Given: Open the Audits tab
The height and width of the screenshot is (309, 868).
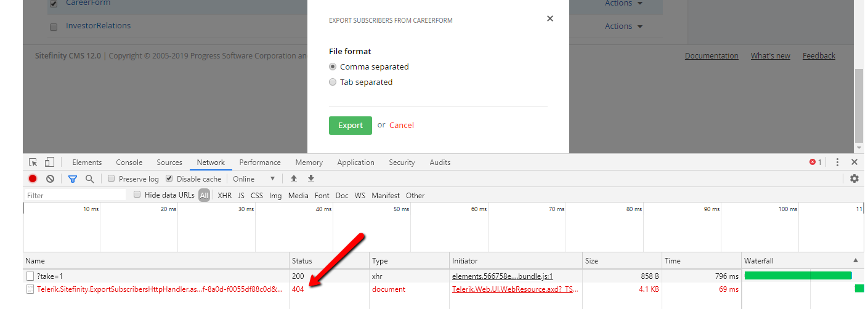Looking at the screenshot, I should click(440, 163).
